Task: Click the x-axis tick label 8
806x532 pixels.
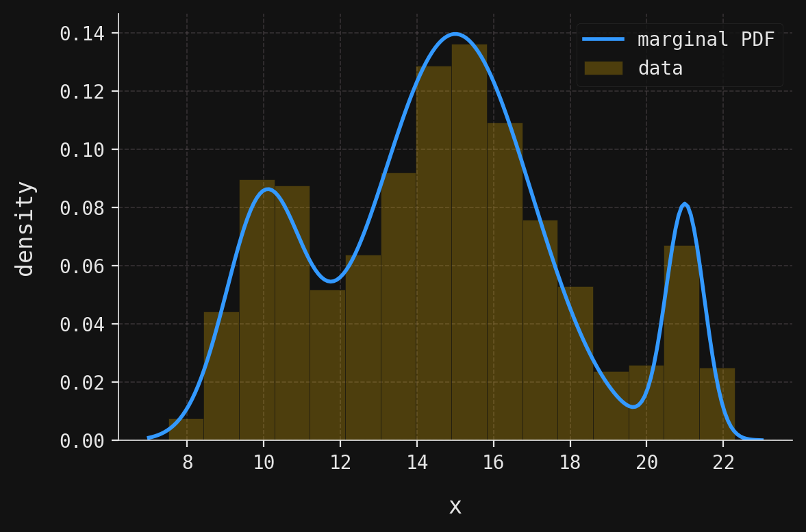Action: (187, 463)
